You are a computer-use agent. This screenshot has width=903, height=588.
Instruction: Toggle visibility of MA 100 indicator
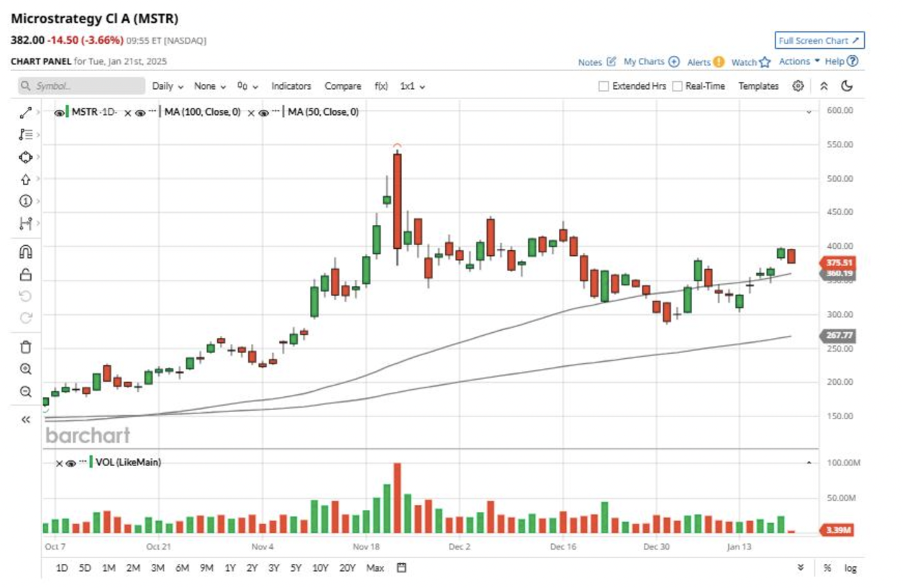tap(140, 113)
